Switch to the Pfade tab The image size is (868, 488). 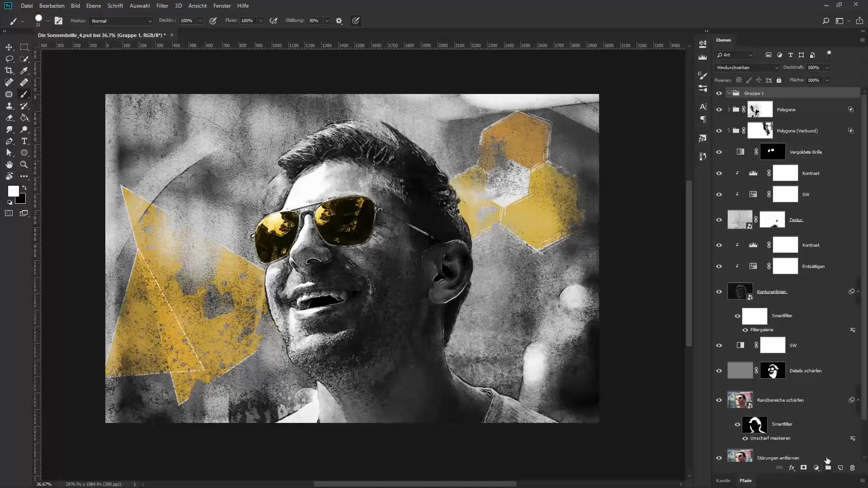[x=745, y=481]
